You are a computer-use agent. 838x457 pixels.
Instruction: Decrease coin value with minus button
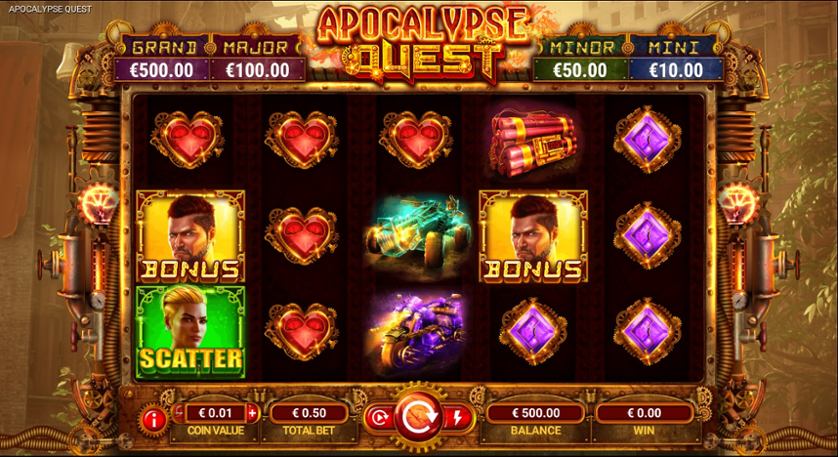[180, 412]
